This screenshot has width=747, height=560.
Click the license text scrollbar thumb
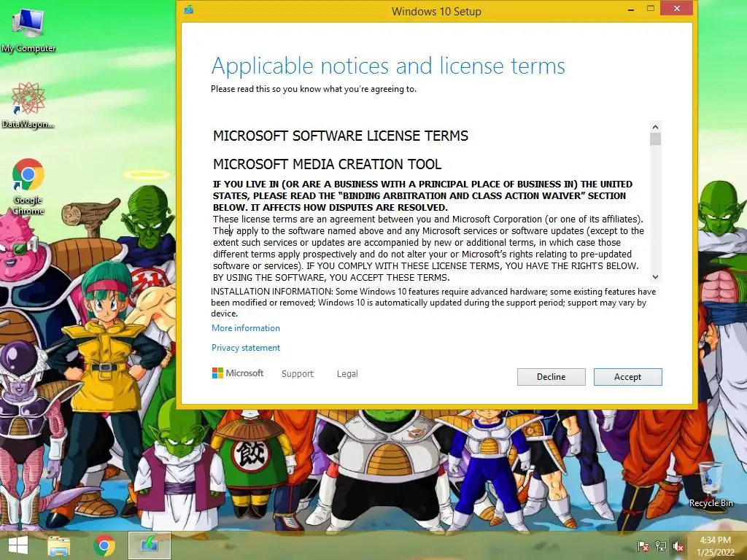[655, 139]
